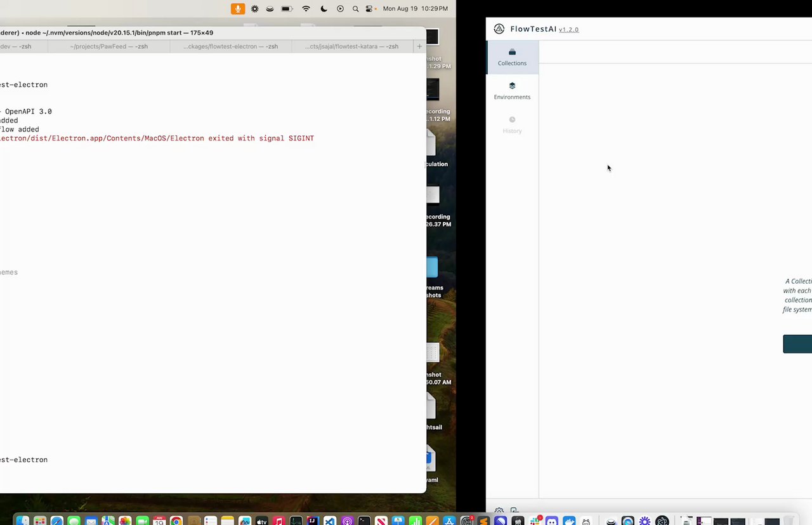Open the Focus moon menu

(x=324, y=9)
